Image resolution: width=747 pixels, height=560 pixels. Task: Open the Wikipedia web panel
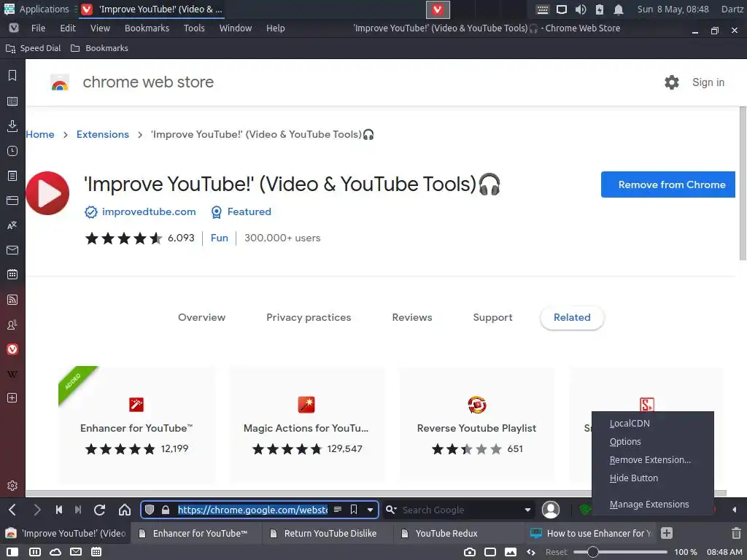click(x=12, y=374)
